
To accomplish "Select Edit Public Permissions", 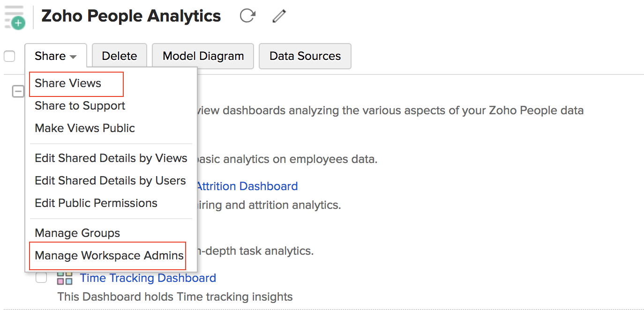I will pyautogui.click(x=96, y=203).
